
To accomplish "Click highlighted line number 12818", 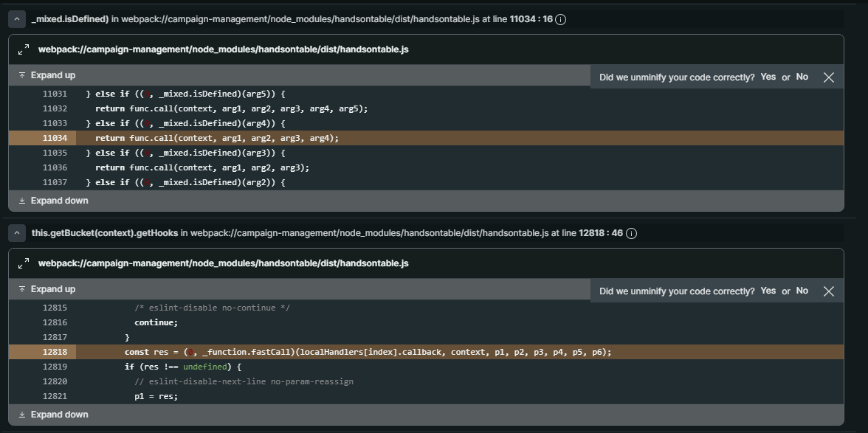I will [x=55, y=352].
